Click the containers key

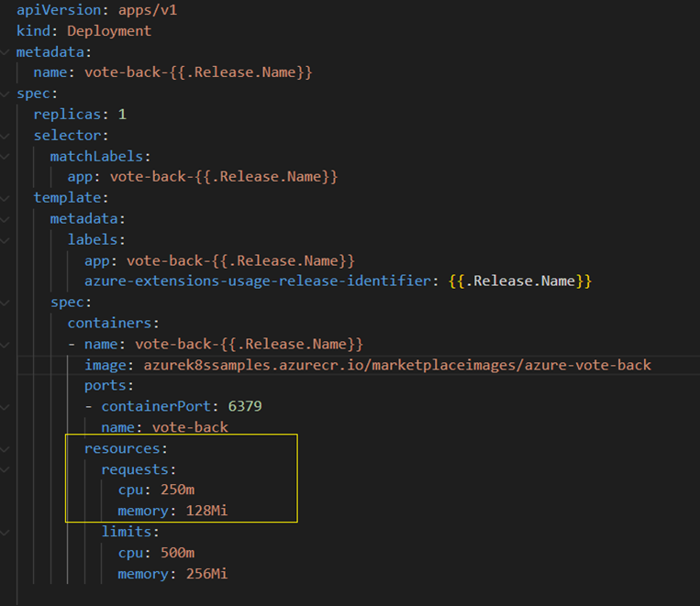click(x=109, y=323)
